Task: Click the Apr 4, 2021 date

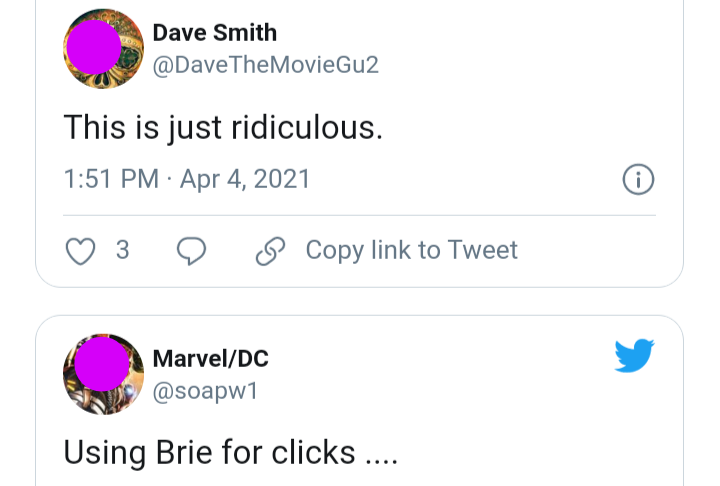Action: [245, 179]
